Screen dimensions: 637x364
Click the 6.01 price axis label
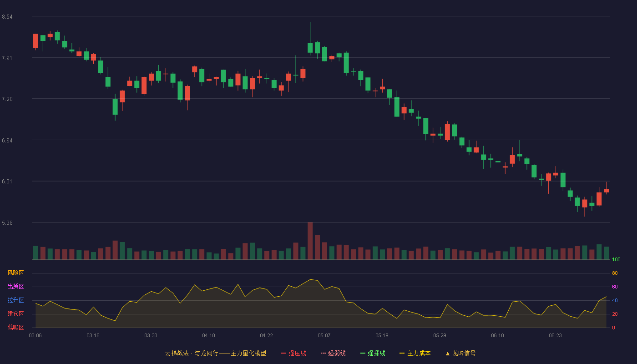pos(7,182)
